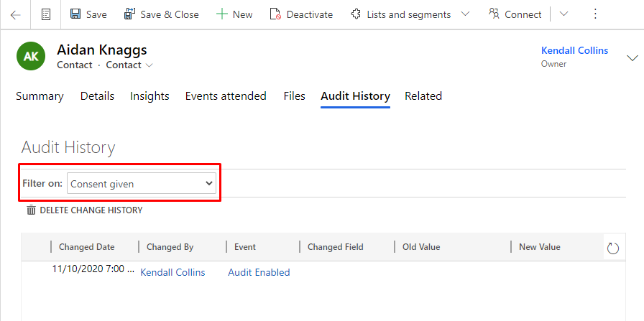Click the Deactivate document icon
Viewport: 644px width, 321px height.
275,14
